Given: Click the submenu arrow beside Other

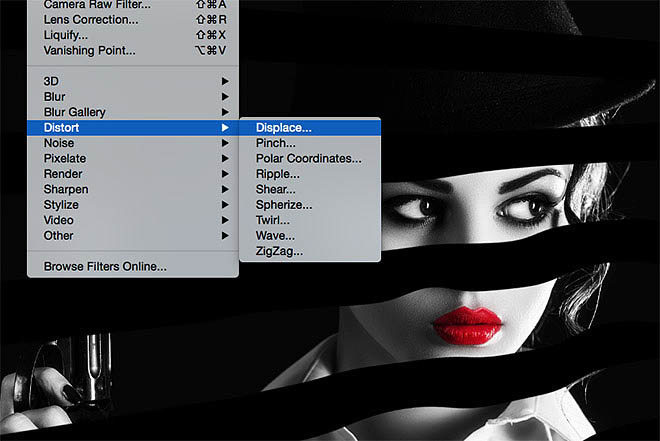Looking at the screenshot, I should pos(225,236).
